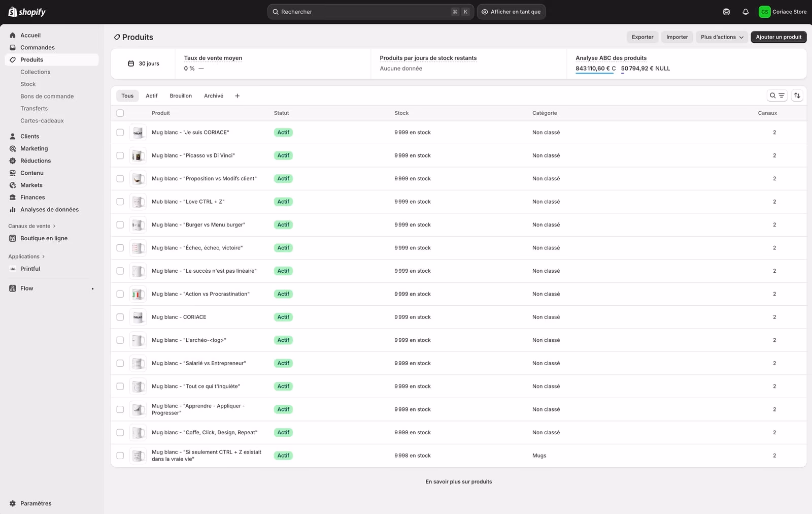The width and height of the screenshot is (812, 514).
Task: Open Cartes-cadeaux in the sidebar
Action: pyautogui.click(x=42, y=120)
